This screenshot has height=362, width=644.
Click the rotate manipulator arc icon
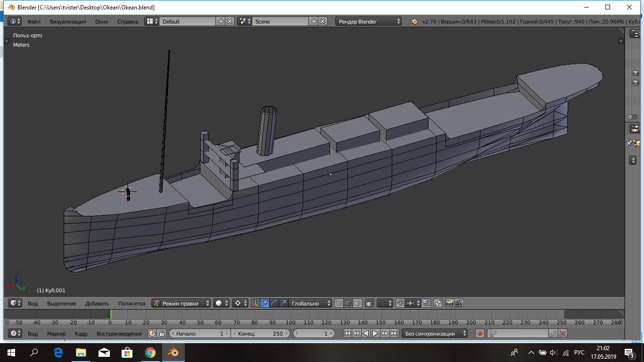(274, 304)
